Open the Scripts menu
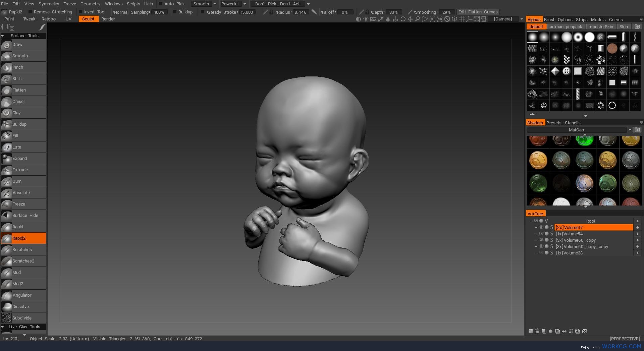 133,4
